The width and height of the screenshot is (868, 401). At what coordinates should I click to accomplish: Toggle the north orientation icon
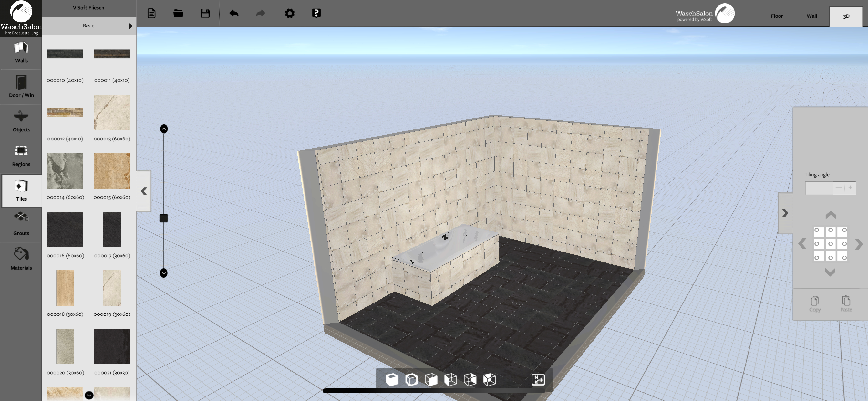coord(538,380)
